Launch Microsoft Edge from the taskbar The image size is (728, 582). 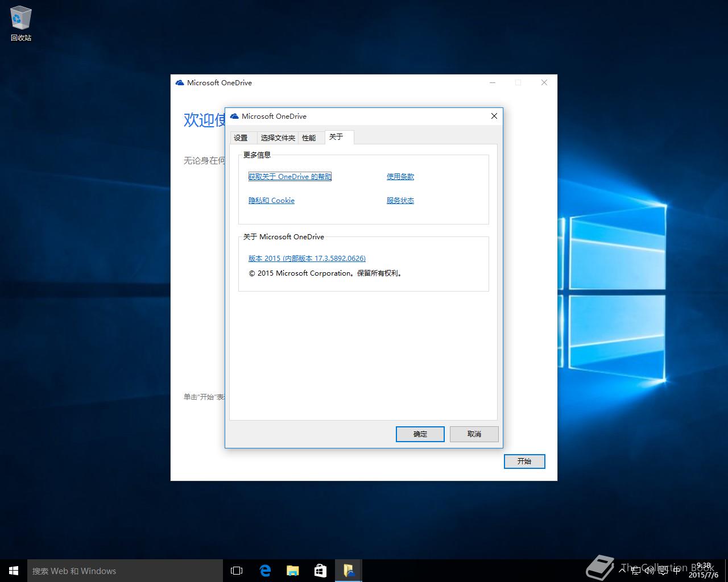pos(264,571)
